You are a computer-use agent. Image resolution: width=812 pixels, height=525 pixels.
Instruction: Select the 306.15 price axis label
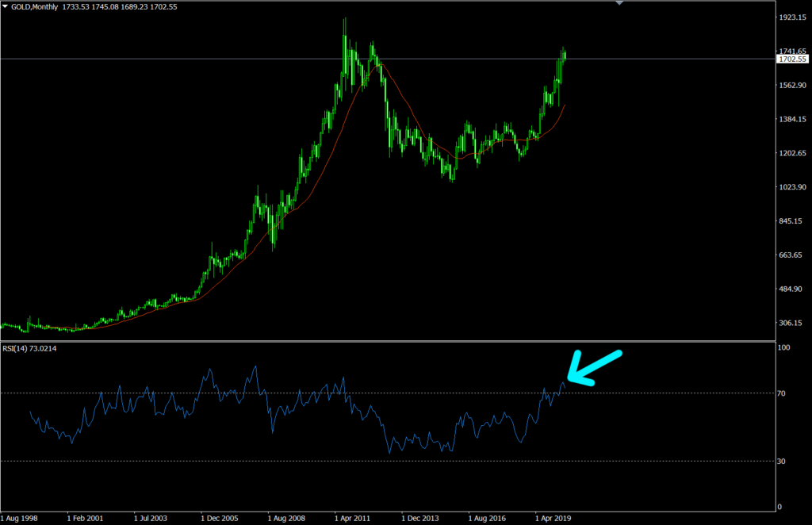(792, 323)
